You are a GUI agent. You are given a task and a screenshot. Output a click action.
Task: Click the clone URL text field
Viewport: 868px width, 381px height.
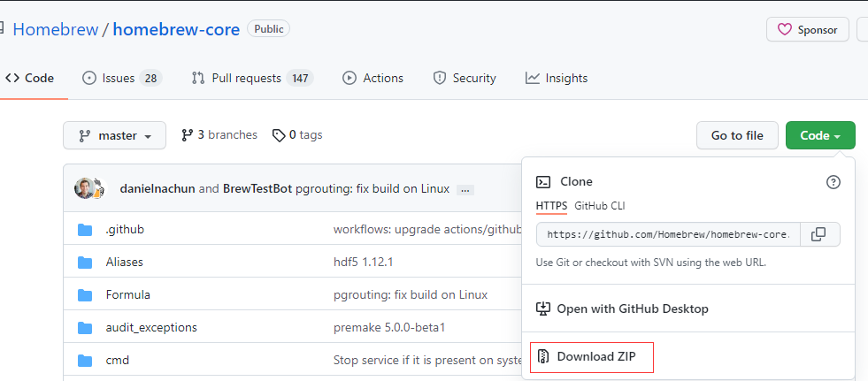pos(667,234)
